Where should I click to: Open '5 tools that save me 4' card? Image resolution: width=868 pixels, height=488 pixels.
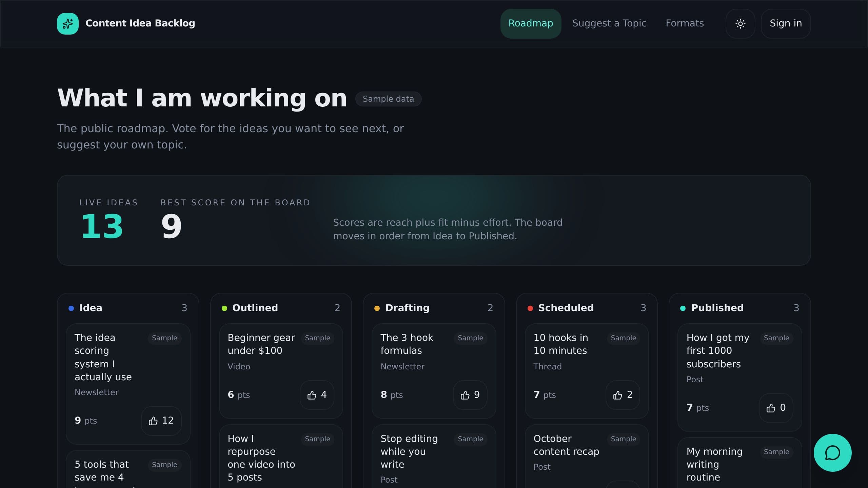tap(128, 470)
